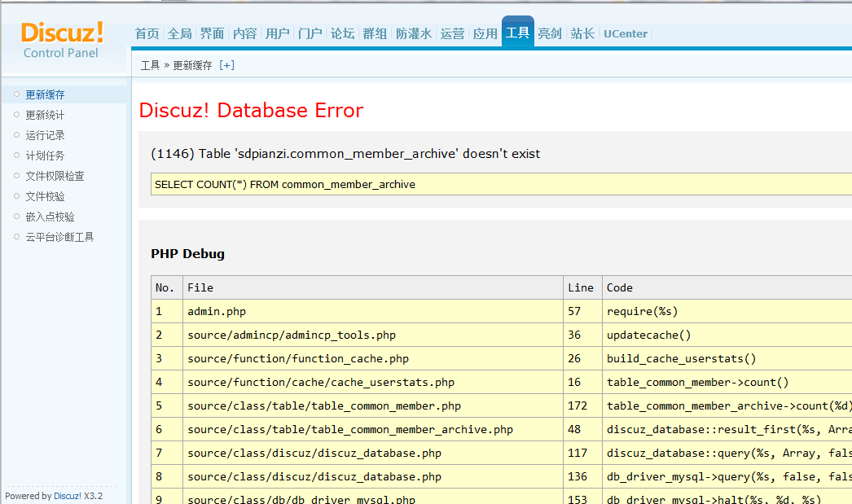Viewport: 852px width, 504px height.
Task: Click the source/admincp/admincp_tools.php cell
Action: click(x=373, y=335)
